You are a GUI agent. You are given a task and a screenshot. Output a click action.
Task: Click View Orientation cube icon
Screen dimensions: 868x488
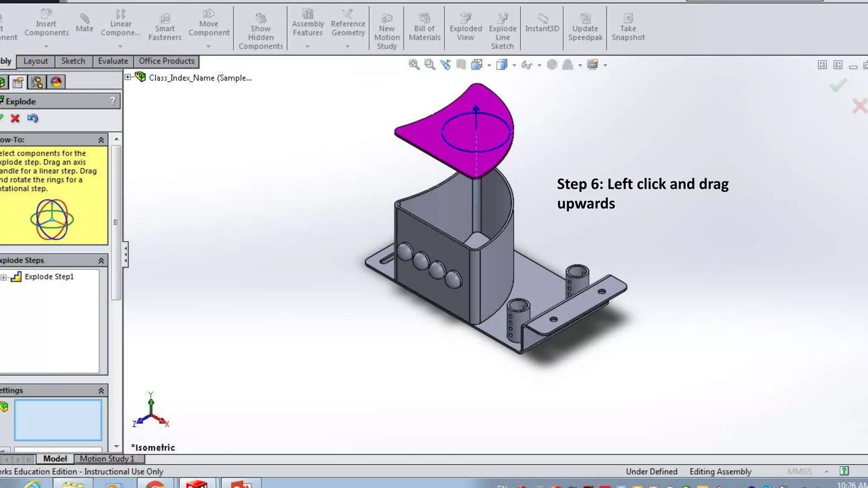477,65
